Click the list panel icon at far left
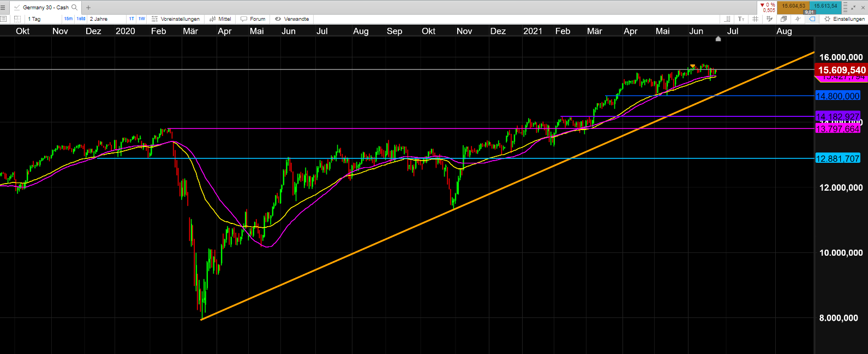Screen dimensions: 868x354 point(3,19)
